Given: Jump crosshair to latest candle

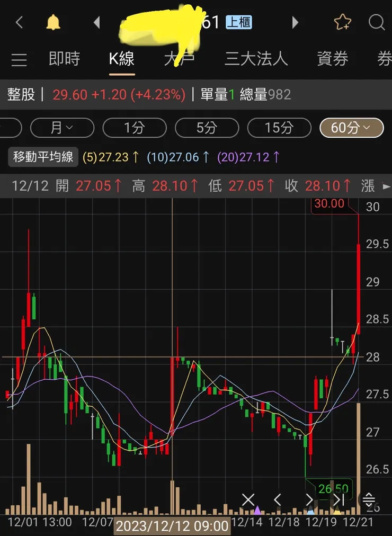Looking at the screenshot, I should pos(338,500).
